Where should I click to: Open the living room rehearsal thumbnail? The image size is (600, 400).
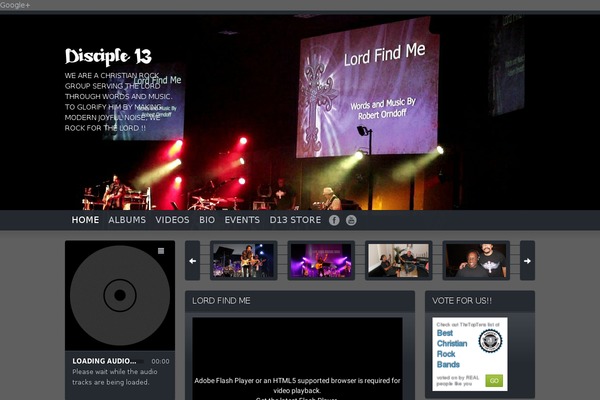click(x=398, y=261)
